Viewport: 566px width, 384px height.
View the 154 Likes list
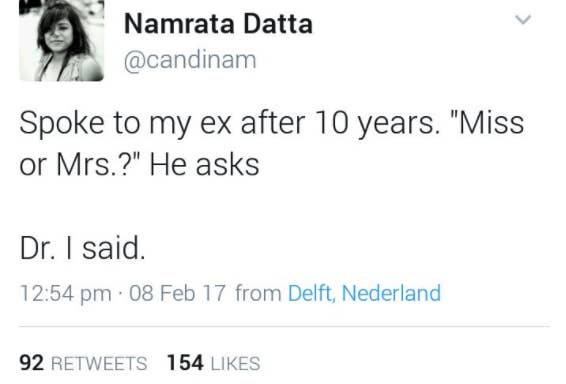[x=214, y=363]
